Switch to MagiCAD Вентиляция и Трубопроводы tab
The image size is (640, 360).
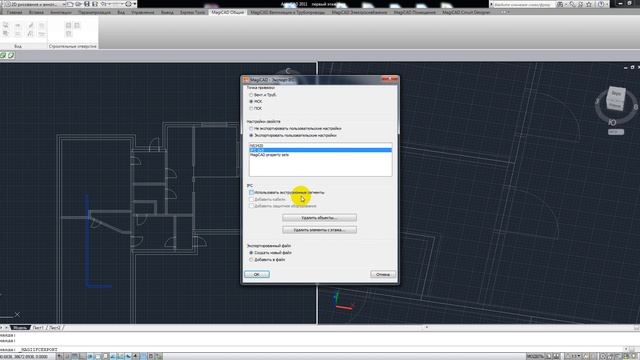[x=287, y=12]
